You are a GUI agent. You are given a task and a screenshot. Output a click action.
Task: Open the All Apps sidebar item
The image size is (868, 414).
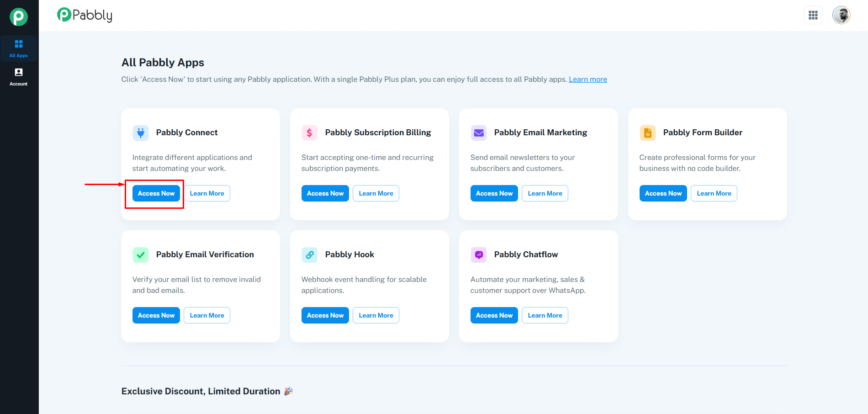pyautogui.click(x=19, y=48)
